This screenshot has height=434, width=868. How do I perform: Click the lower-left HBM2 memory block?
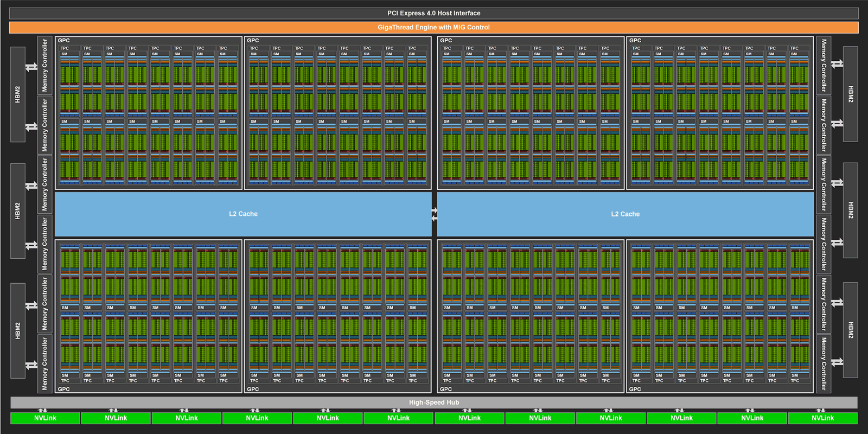[x=18, y=330]
